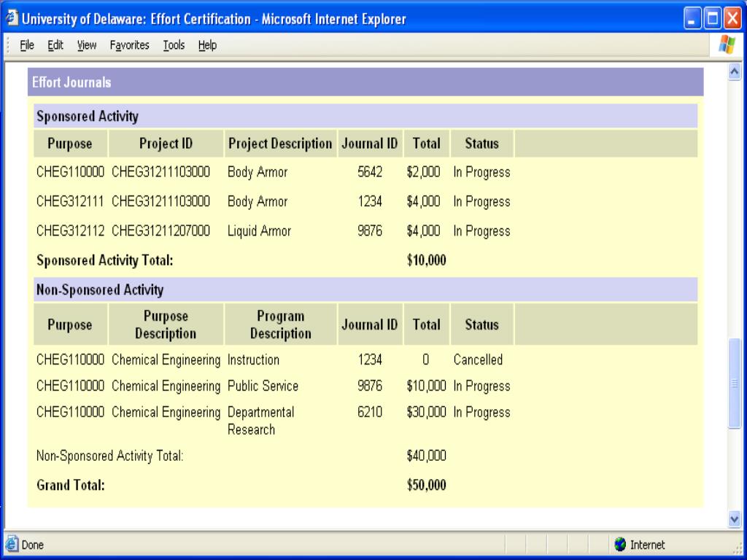Click the $10,000 total in Public Service row
747x560 pixels.
coord(426,386)
